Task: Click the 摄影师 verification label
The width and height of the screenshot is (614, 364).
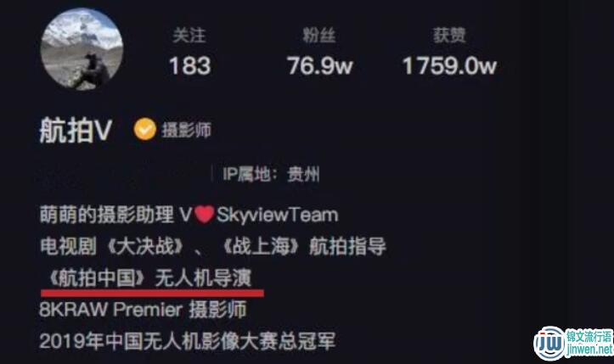Action: [x=186, y=130]
